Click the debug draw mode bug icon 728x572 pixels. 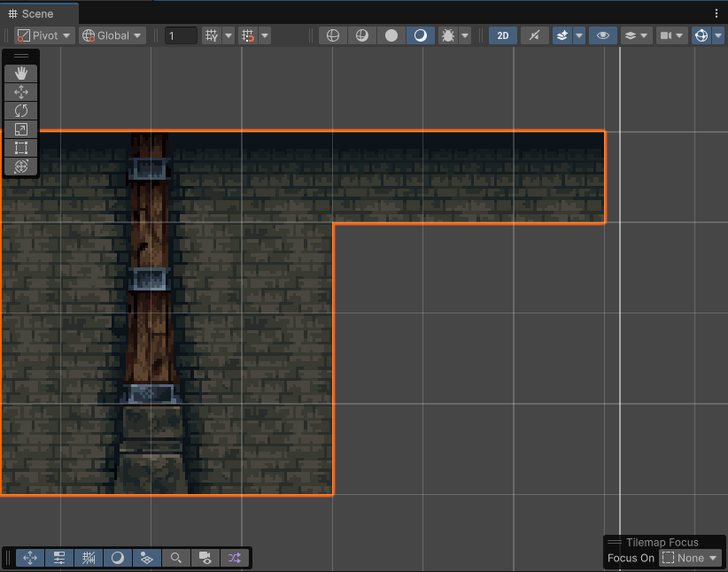(x=448, y=35)
